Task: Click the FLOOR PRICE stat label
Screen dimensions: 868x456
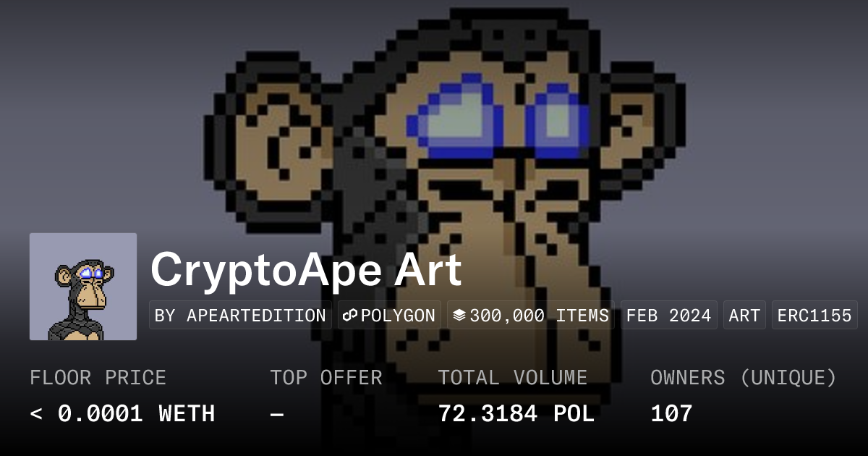Action: click(98, 378)
